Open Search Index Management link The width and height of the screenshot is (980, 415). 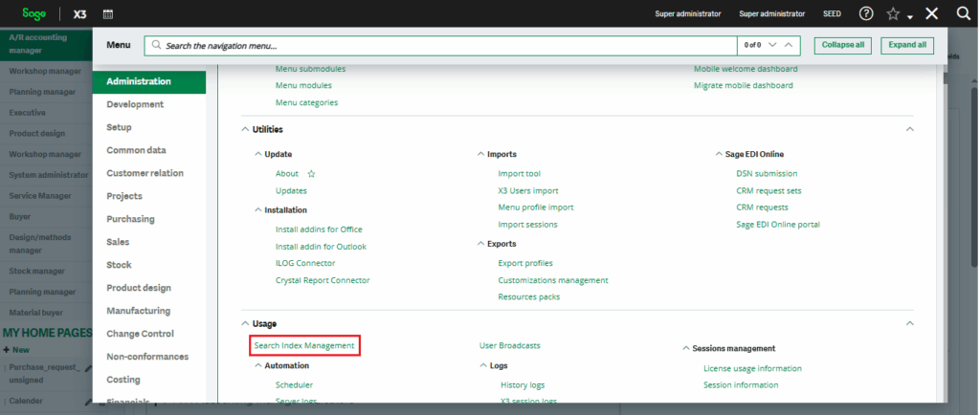click(x=304, y=345)
